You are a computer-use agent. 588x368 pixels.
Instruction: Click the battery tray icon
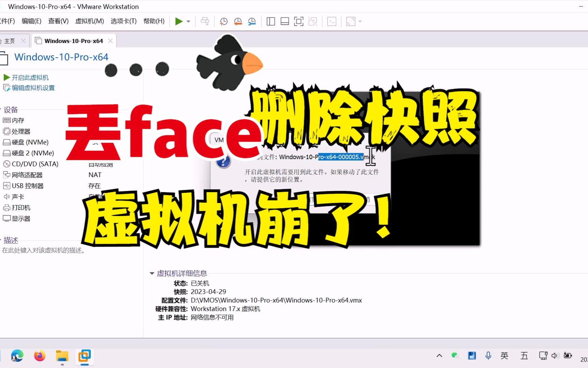(568, 355)
